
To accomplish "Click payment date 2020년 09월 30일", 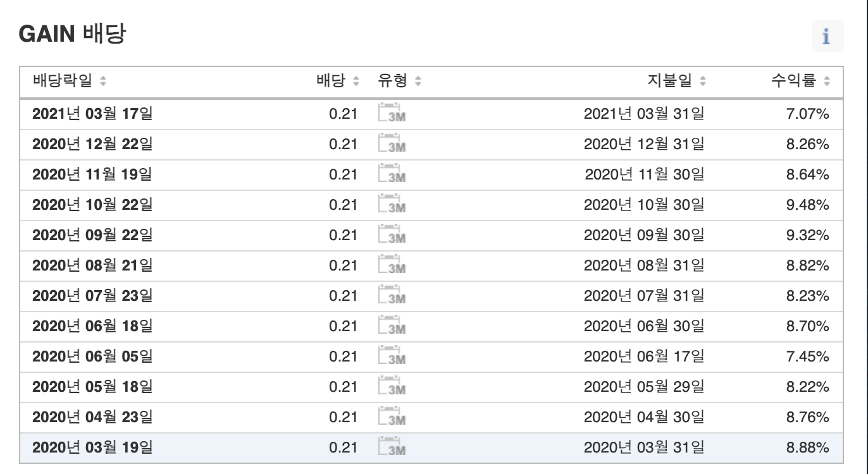I will pyautogui.click(x=644, y=235).
